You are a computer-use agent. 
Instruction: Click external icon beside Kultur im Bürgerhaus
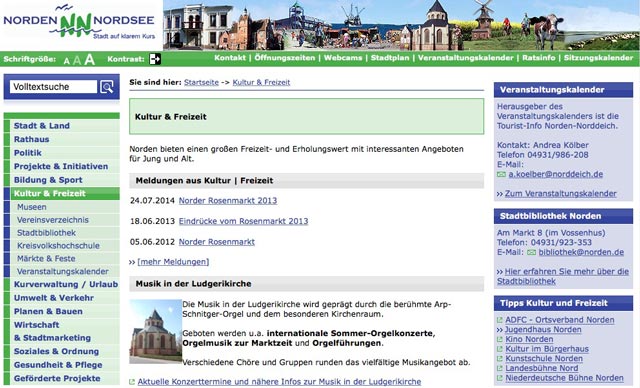500,349
